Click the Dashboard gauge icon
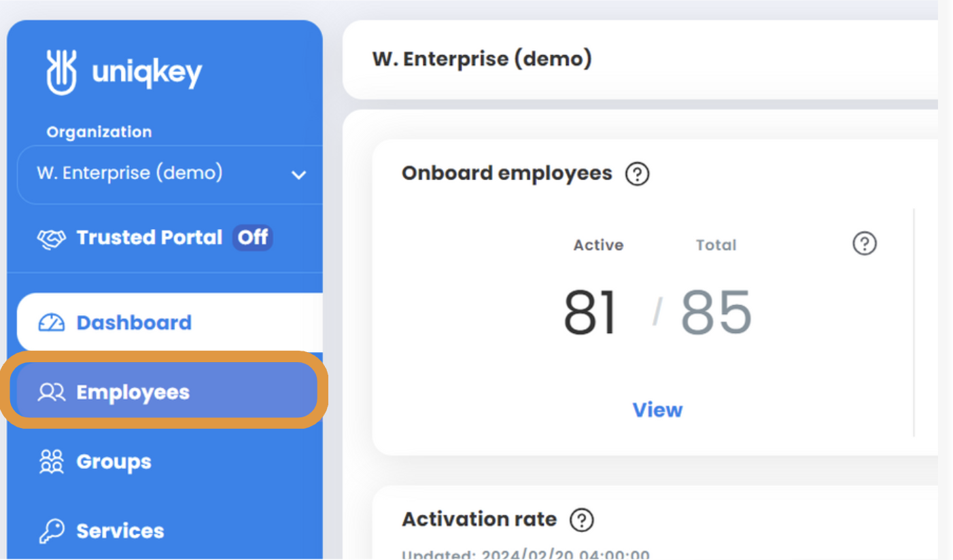 tap(52, 322)
